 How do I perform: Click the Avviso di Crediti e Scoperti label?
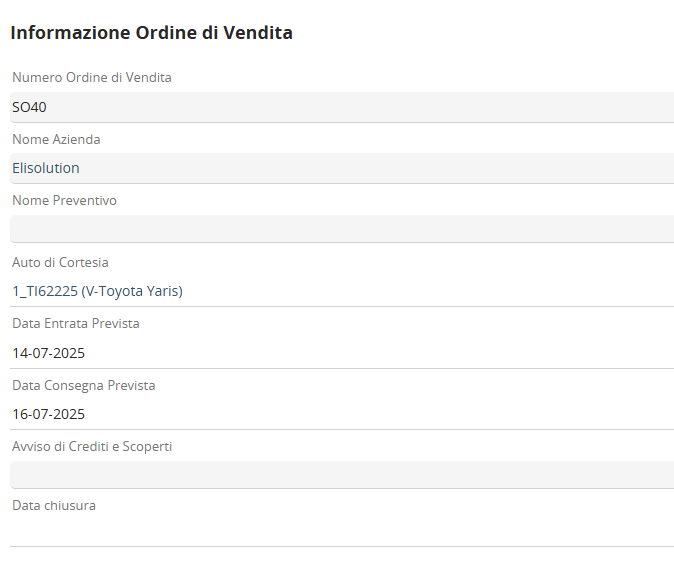92,446
